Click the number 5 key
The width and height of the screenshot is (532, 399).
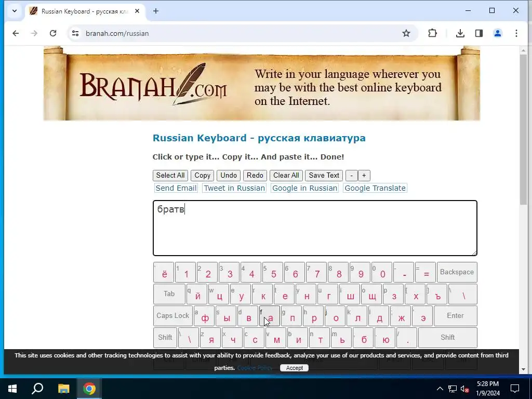(272, 272)
